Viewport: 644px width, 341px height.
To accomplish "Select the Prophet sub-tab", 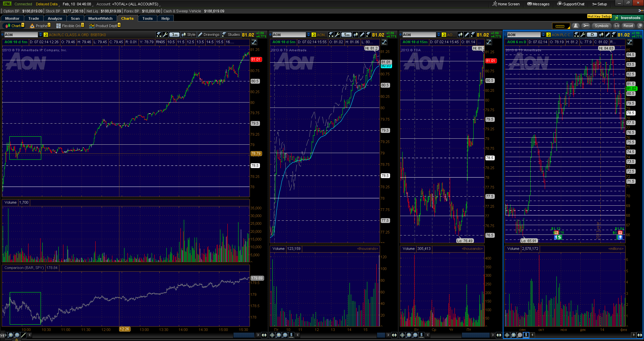I will [40, 26].
